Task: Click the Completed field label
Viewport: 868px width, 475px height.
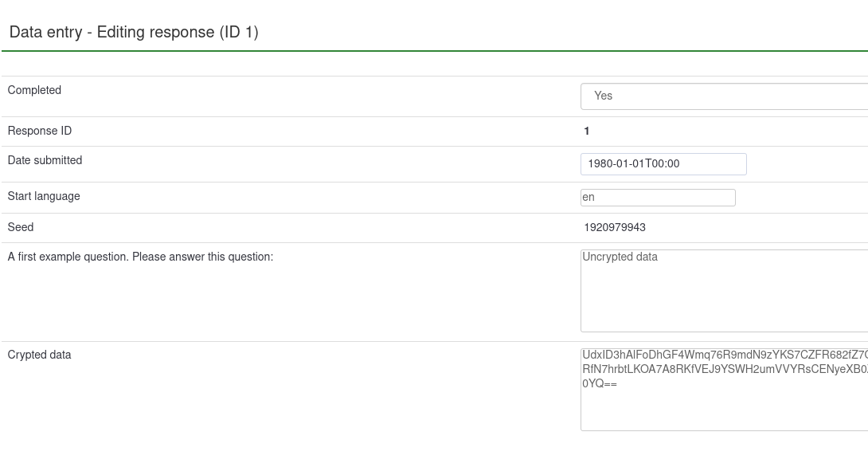Action: tap(34, 91)
